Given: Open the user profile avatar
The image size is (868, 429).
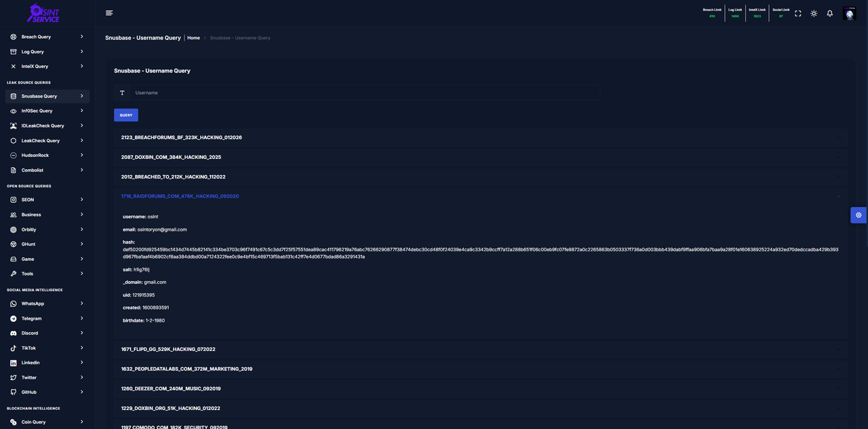Looking at the screenshot, I should tap(849, 14).
